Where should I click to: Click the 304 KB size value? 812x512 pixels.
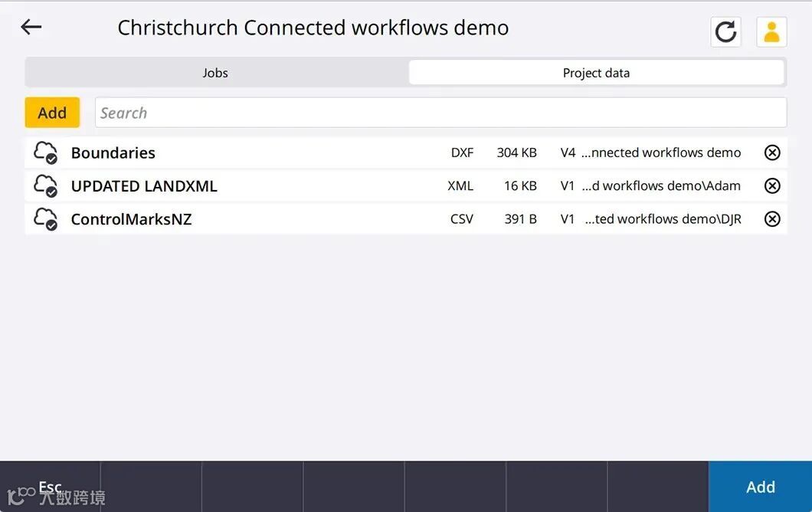click(516, 153)
